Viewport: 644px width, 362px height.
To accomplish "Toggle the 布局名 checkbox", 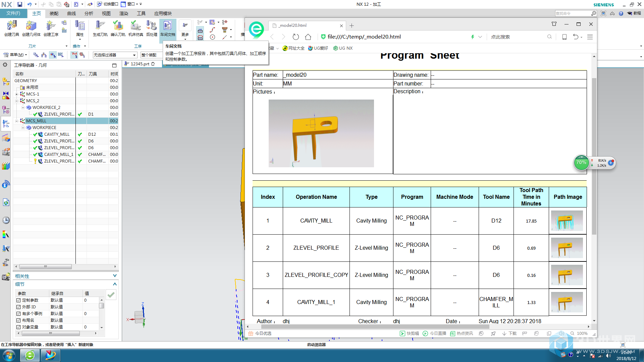I will click(x=19, y=320).
